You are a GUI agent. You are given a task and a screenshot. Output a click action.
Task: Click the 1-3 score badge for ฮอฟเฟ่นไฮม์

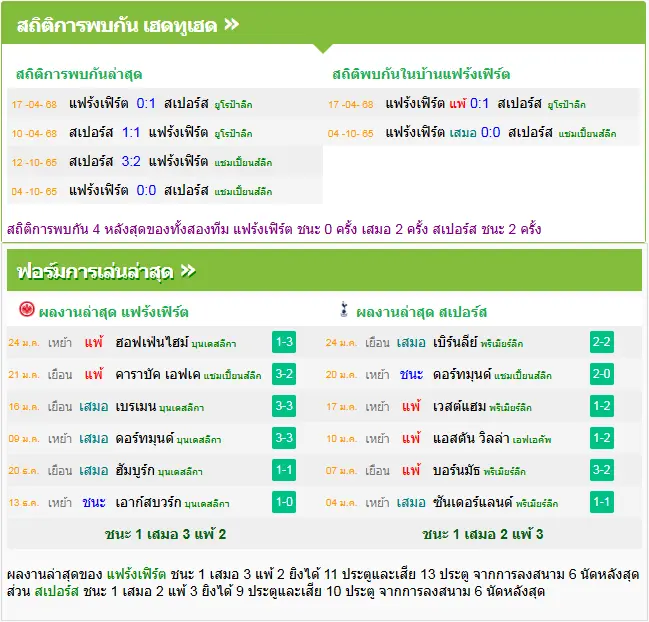(x=284, y=342)
